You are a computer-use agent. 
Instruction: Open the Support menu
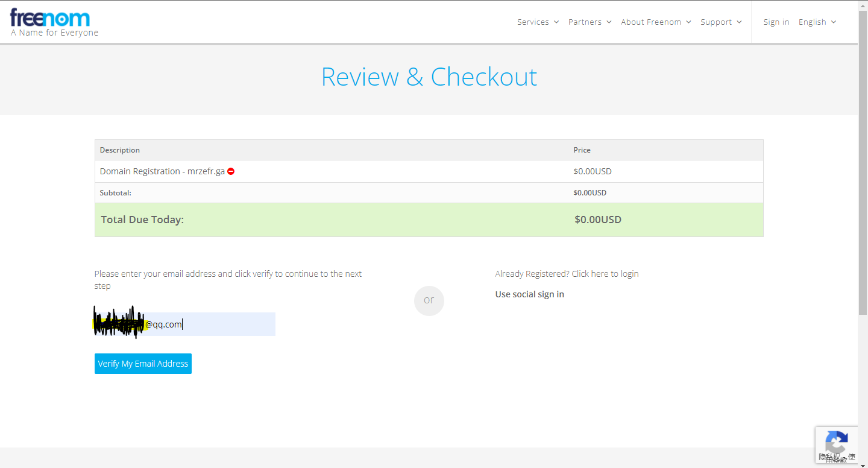click(x=720, y=22)
